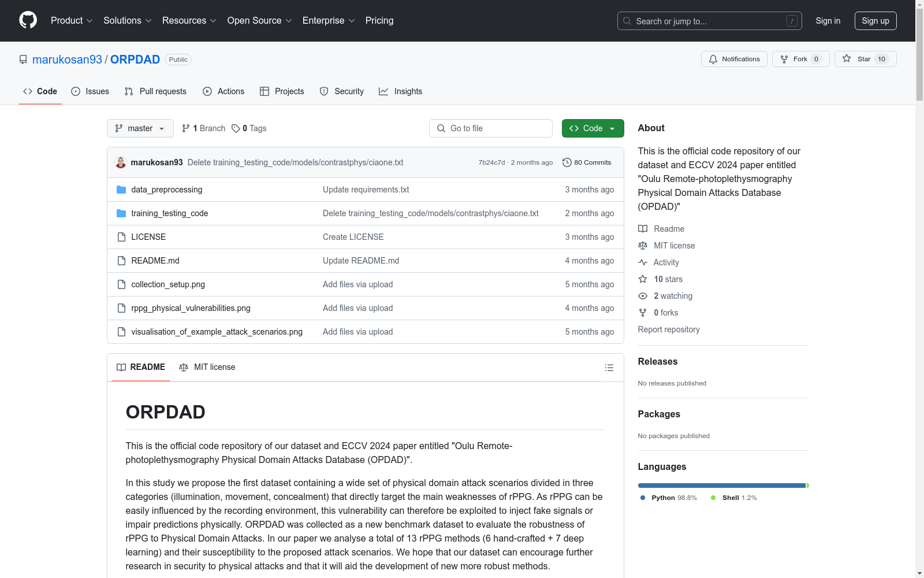Star the repository

tap(865, 59)
